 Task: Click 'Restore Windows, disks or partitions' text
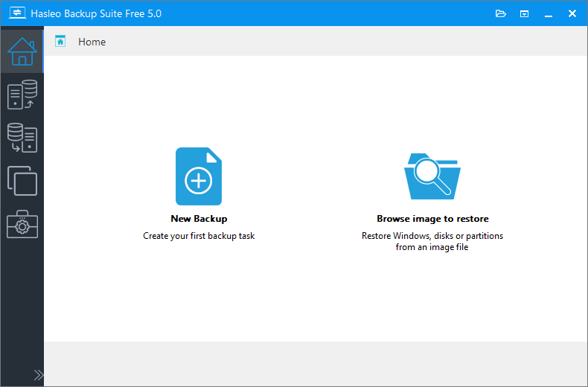432,236
